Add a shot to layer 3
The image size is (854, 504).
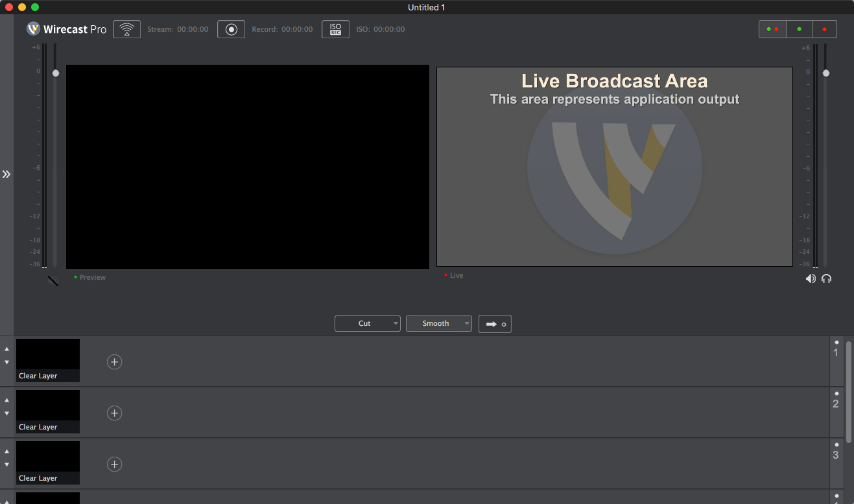click(x=114, y=464)
